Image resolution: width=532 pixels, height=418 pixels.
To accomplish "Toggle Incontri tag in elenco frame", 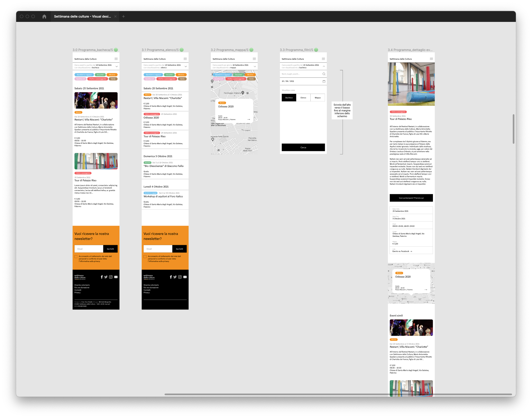I will (169, 75).
